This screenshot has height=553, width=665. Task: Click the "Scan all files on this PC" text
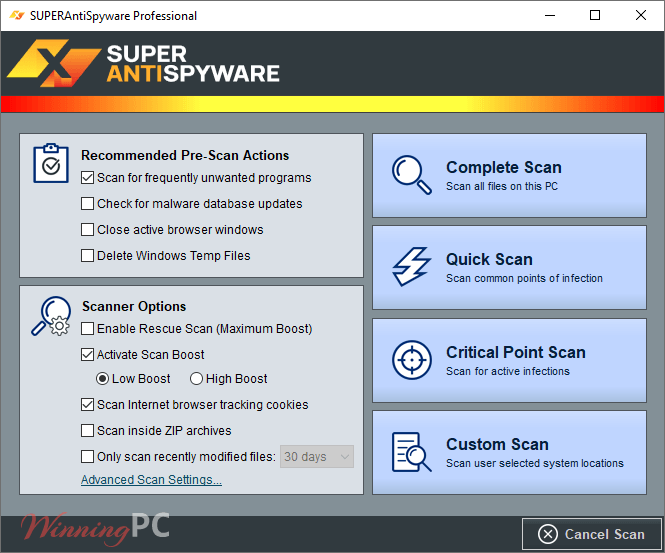502,186
